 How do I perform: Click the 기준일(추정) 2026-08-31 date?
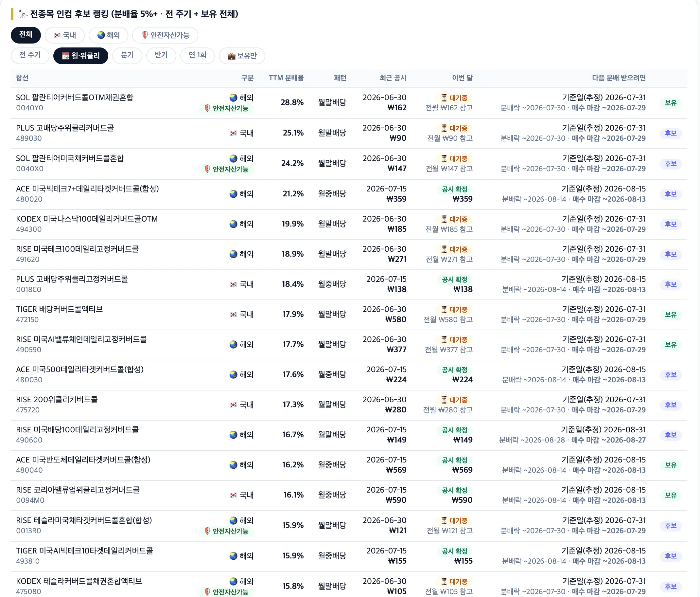click(x=603, y=430)
